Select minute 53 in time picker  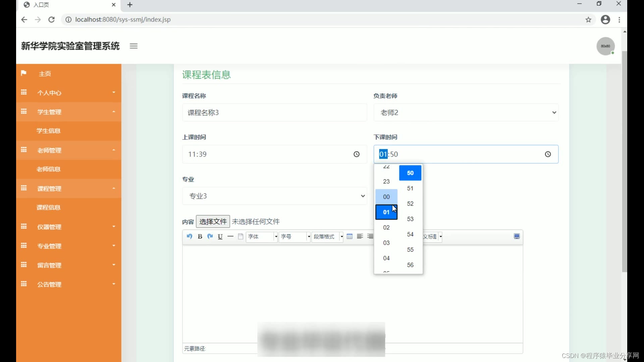coord(410,219)
